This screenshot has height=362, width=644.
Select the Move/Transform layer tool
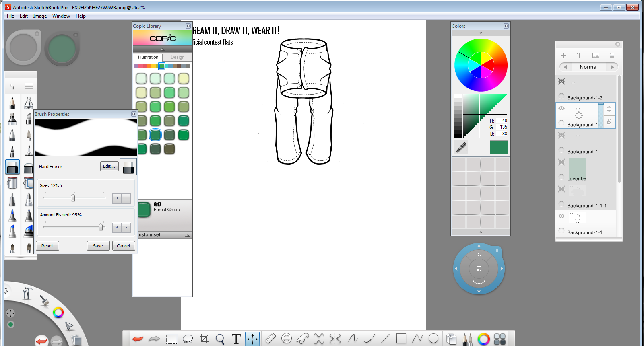(x=252, y=339)
